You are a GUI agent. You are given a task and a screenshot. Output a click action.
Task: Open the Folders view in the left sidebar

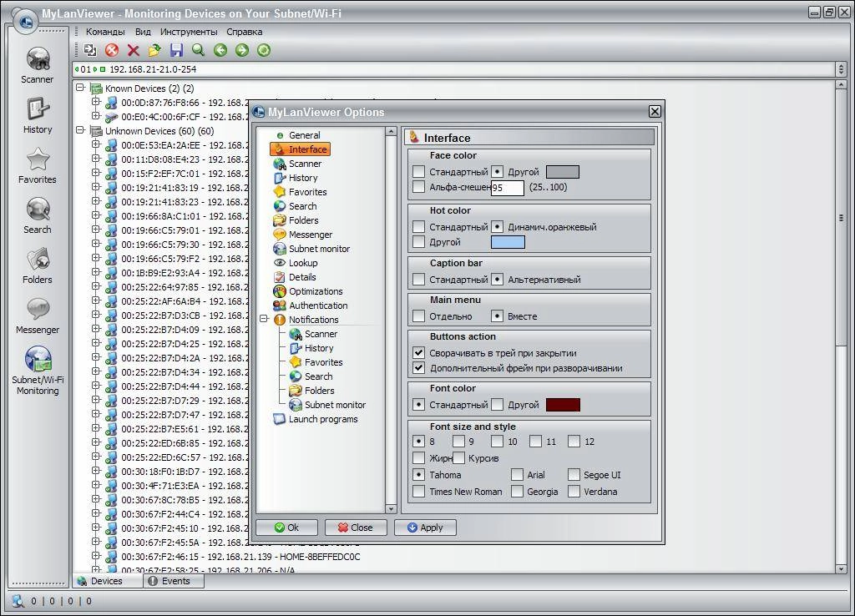coord(38,266)
